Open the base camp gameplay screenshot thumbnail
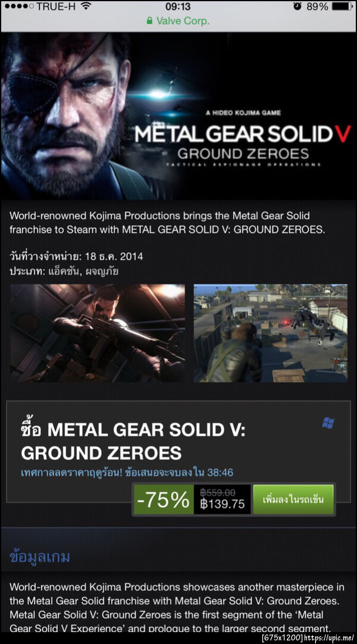 tap(270, 333)
